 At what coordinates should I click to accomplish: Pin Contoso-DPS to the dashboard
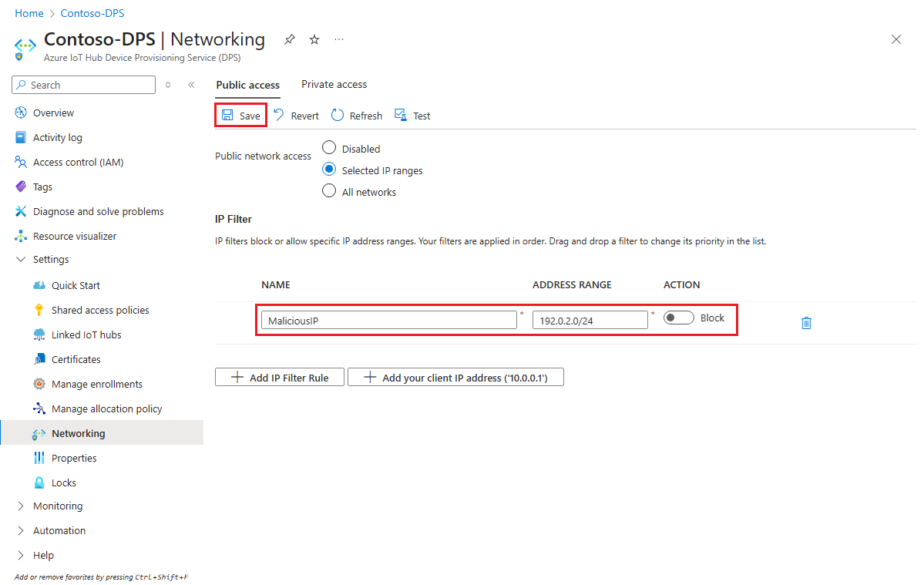[289, 39]
